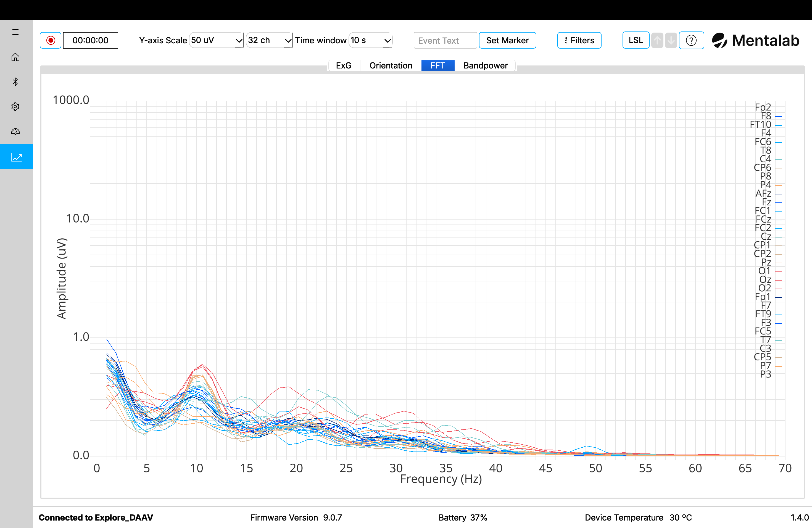Click the Fz legend entry
The width and height of the screenshot is (812, 528).
(x=772, y=202)
